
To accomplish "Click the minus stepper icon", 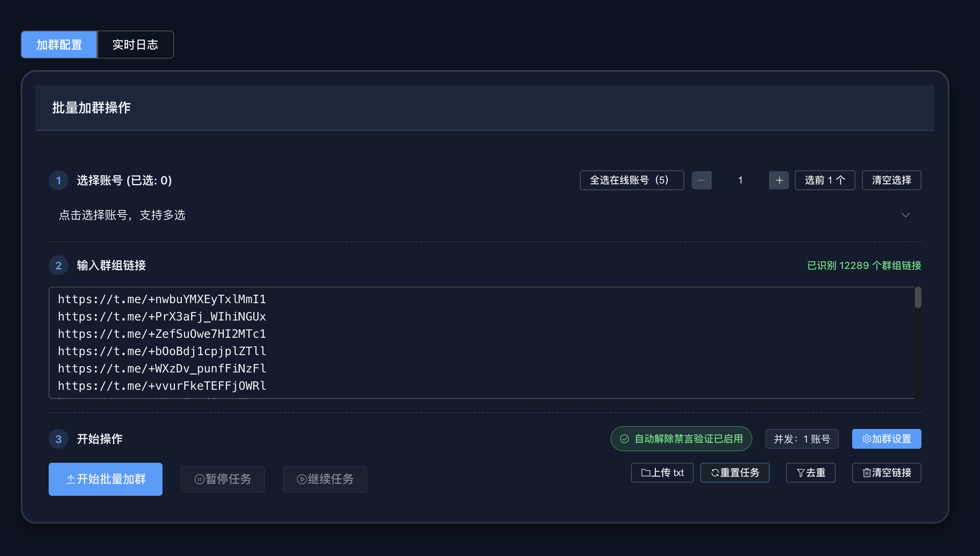I will tap(701, 180).
